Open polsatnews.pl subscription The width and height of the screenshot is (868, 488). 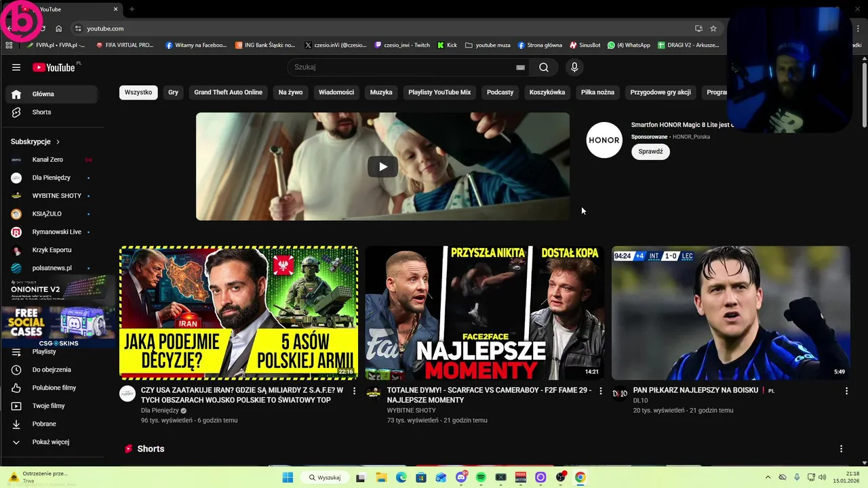tap(52, 268)
